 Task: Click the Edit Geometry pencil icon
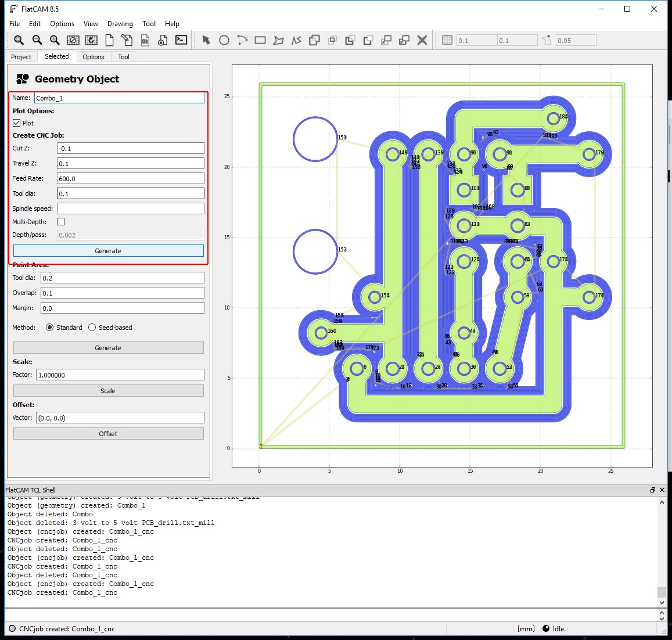coord(127,40)
